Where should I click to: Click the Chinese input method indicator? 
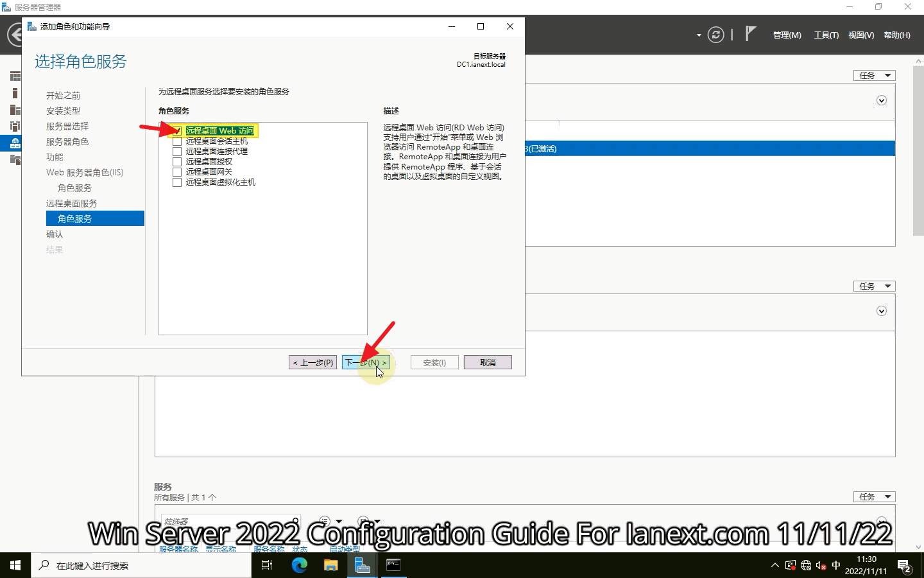(835, 565)
